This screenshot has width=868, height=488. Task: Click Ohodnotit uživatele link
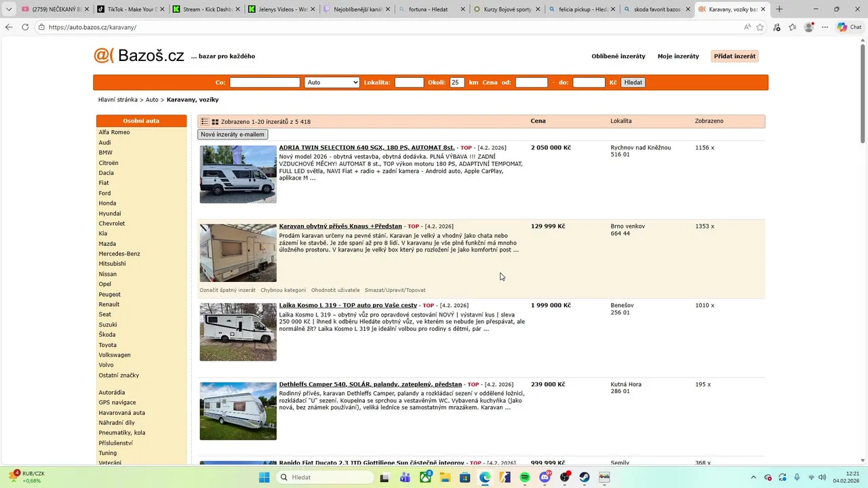336,290
